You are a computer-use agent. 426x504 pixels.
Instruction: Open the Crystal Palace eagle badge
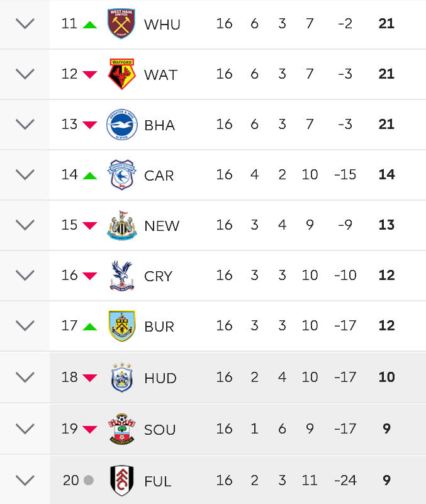click(x=122, y=276)
